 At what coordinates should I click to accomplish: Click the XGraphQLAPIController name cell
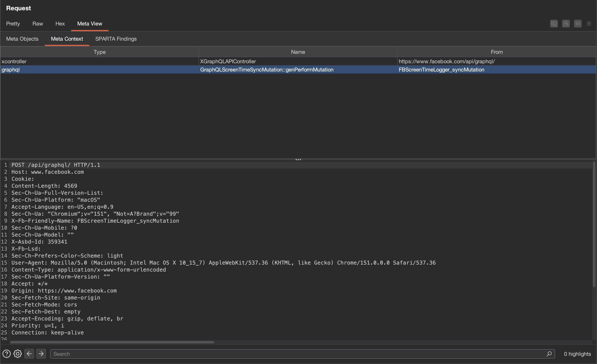[298, 61]
